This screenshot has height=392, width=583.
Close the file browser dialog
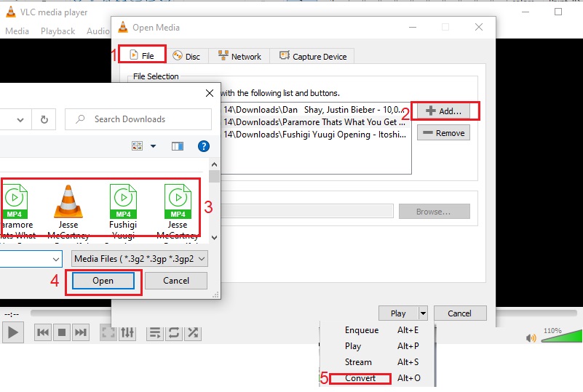point(210,93)
